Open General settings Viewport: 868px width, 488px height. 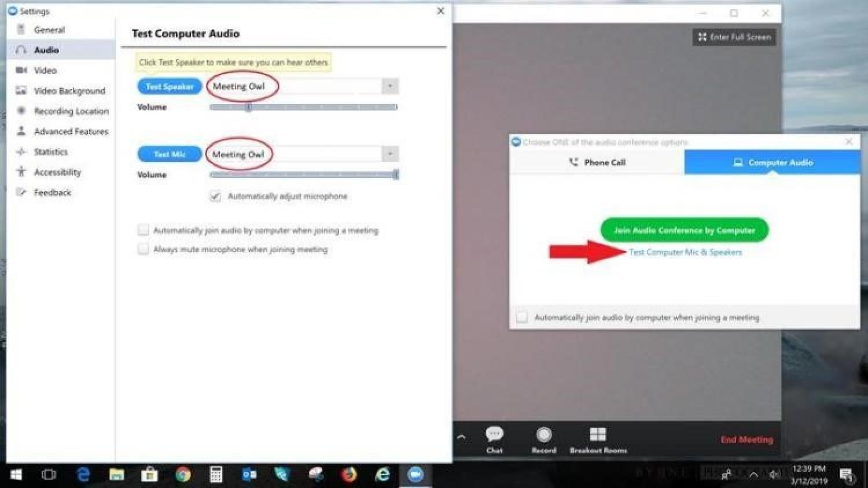click(61, 30)
